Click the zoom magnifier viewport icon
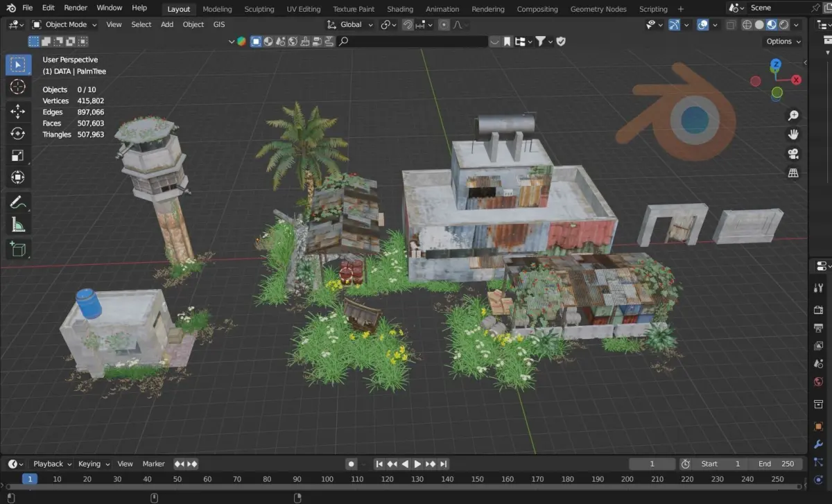The image size is (832, 504). (793, 116)
